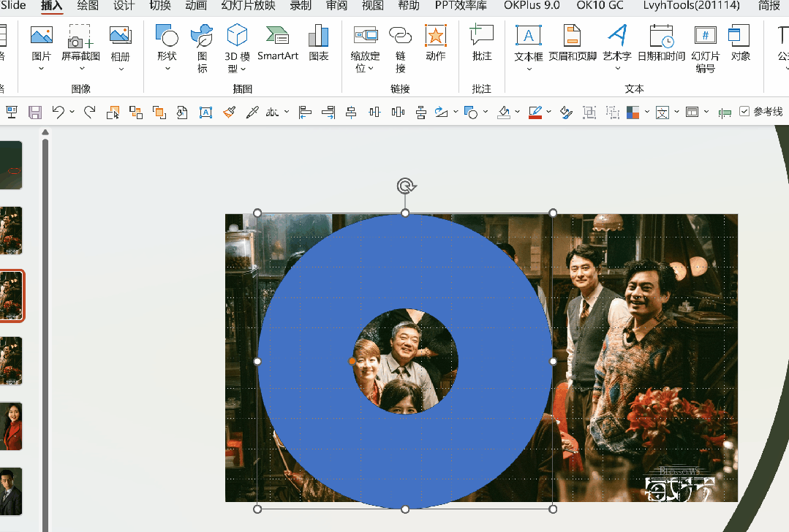Open the 设计 Design tab
The width and height of the screenshot is (789, 532).
click(x=124, y=6)
